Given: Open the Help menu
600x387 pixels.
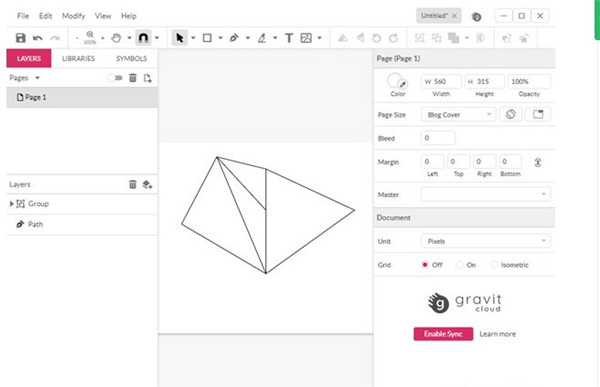Looking at the screenshot, I should click(x=129, y=16).
